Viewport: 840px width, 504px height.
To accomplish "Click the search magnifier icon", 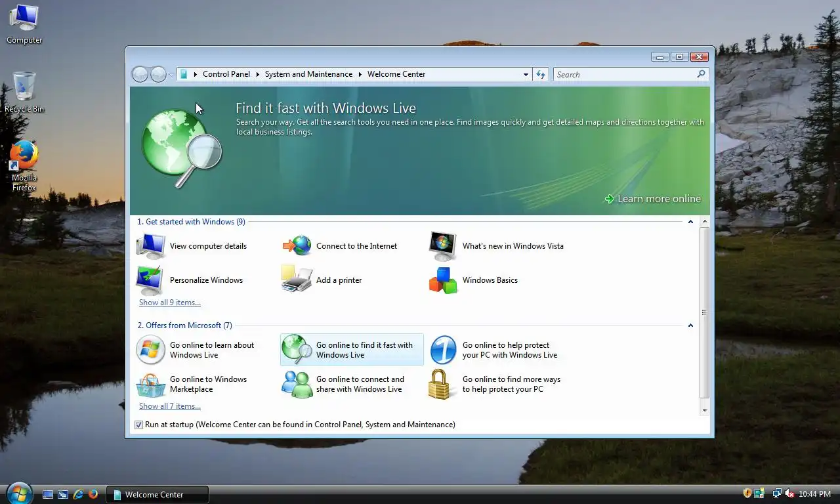I will (x=701, y=74).
